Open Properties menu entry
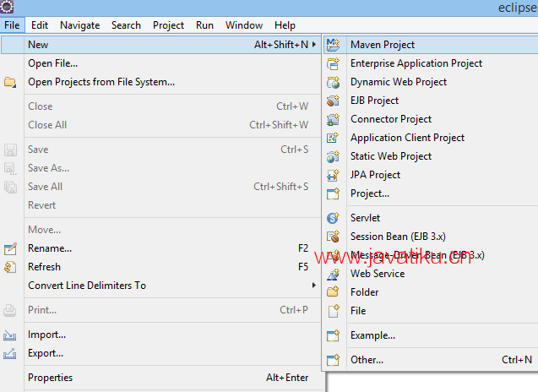 click(x=160, y=378)
